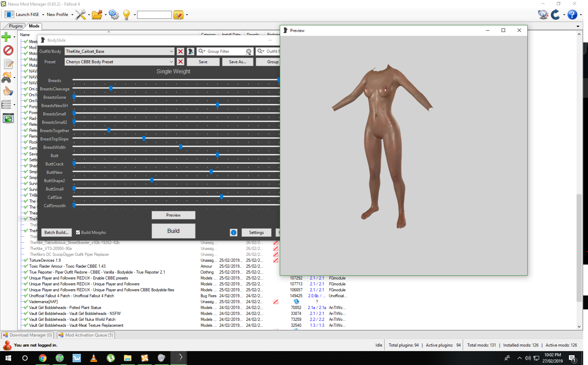Click the toolbar search text field
The image size is (588, 365).
(x=155, y=15)
